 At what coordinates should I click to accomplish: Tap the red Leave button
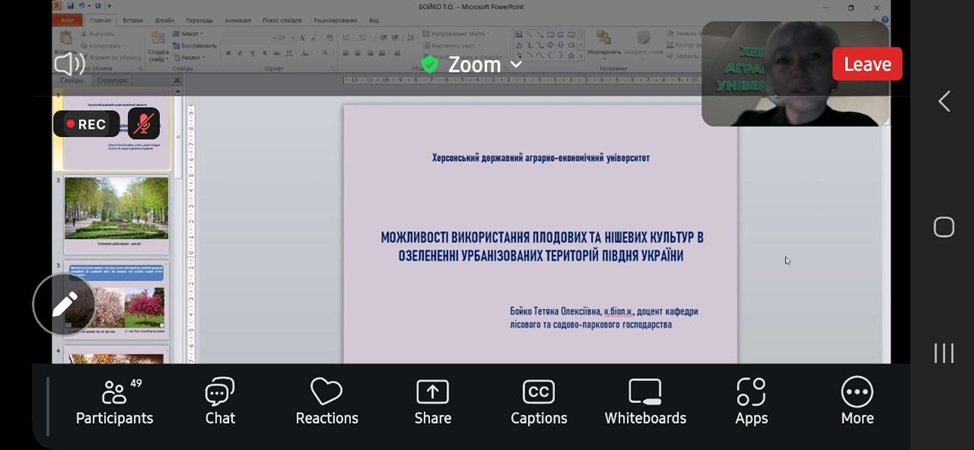867,64
